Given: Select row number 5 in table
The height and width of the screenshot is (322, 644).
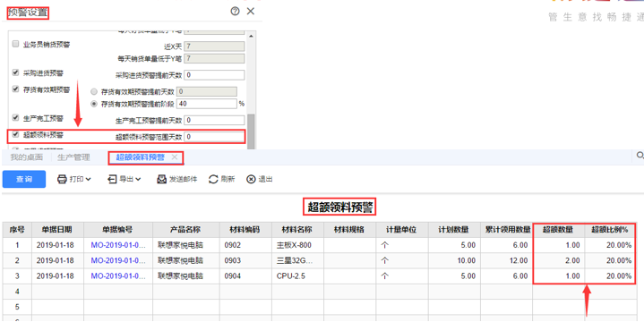Looking at the screenshot, I should pos(17,307).
